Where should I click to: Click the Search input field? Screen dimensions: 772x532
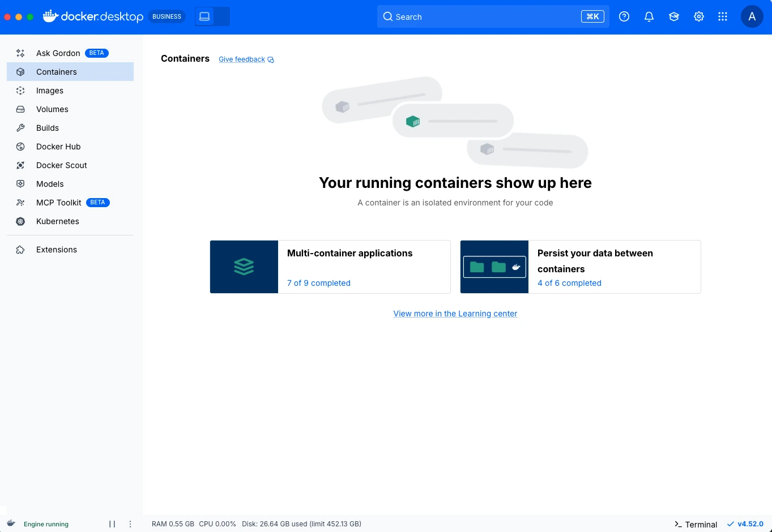[493, 16]
